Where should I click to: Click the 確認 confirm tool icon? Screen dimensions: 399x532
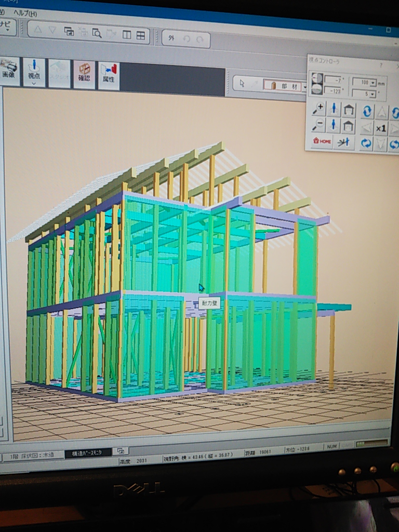click(84, 72)
